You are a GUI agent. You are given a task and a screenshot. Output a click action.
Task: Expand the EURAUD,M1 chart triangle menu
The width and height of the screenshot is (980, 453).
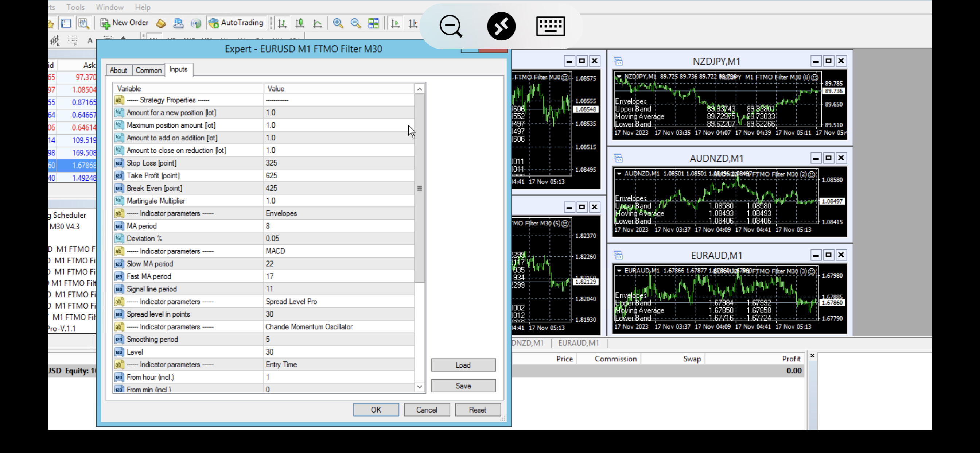click(619, 271)
